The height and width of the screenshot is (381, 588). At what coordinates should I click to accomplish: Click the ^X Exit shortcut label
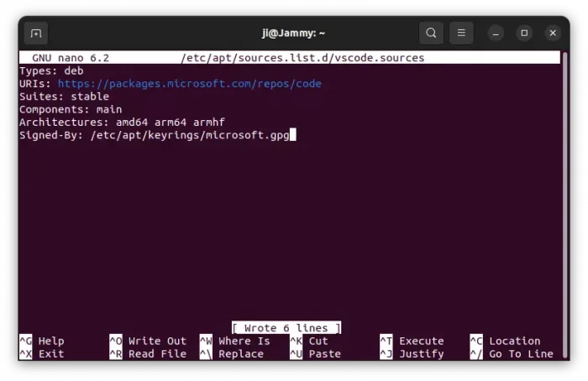pos(41,354)
